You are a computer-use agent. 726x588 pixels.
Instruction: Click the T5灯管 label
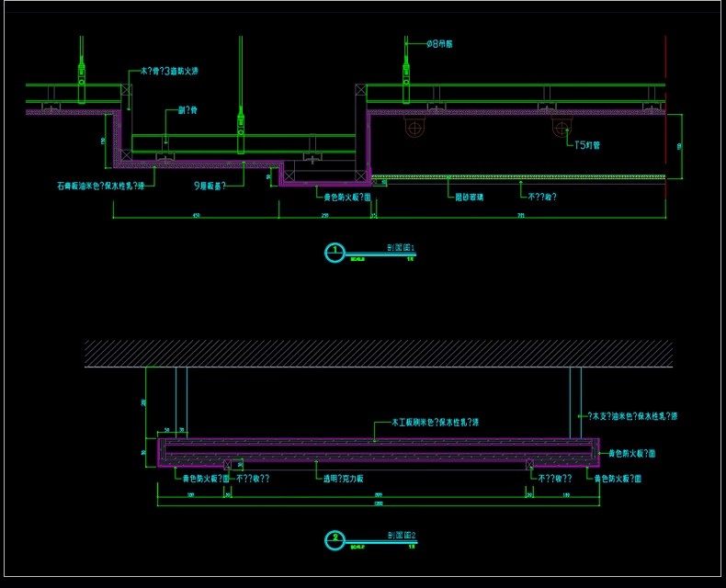586,145
